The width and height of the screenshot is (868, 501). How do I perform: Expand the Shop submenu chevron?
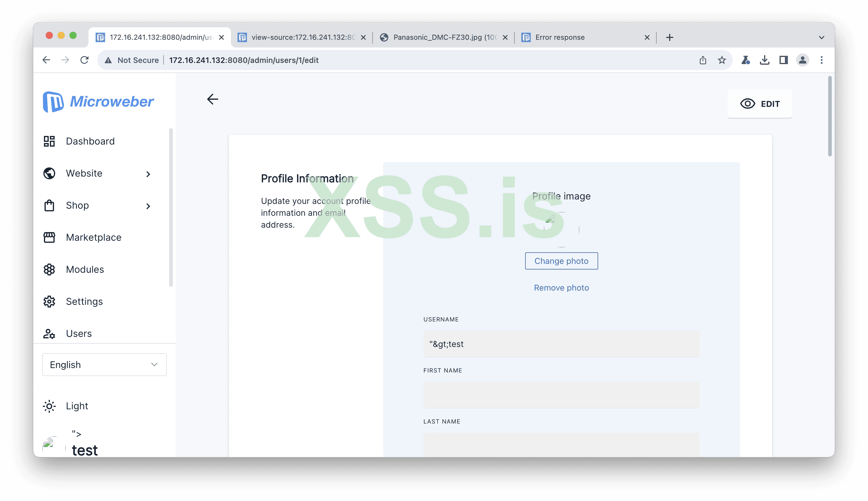(148, 206)
